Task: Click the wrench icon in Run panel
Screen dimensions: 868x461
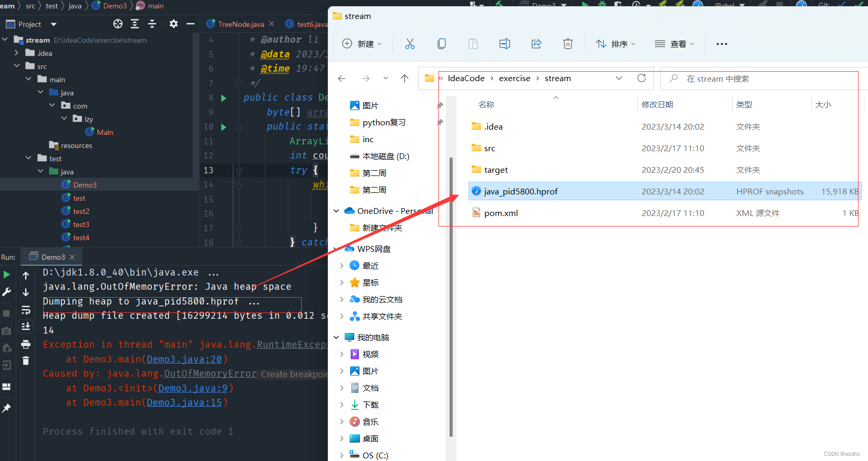Action: tap(7, 291)
